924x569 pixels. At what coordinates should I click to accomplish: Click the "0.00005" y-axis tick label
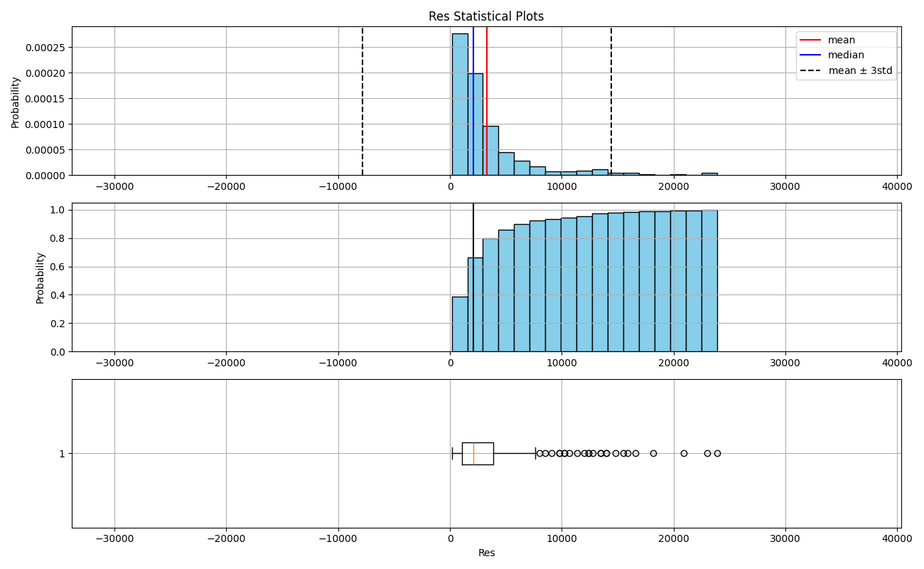(45, 150)
